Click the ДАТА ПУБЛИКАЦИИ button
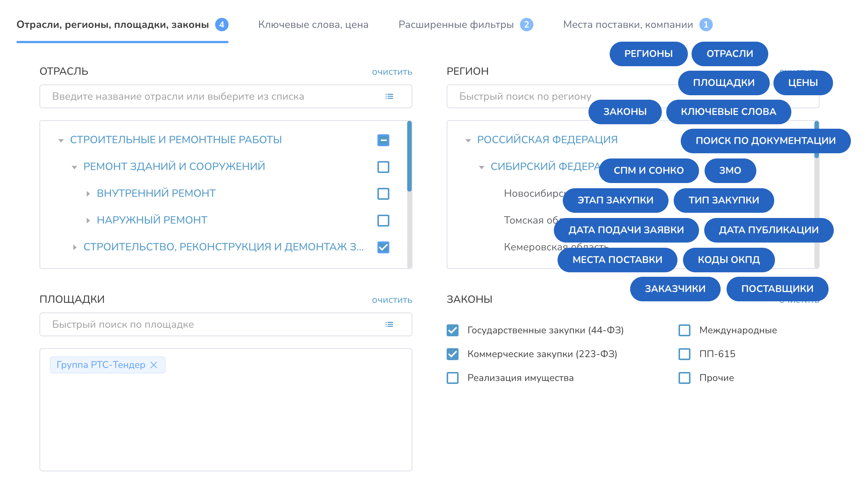 pyautogui.click(x=769, y=230)
